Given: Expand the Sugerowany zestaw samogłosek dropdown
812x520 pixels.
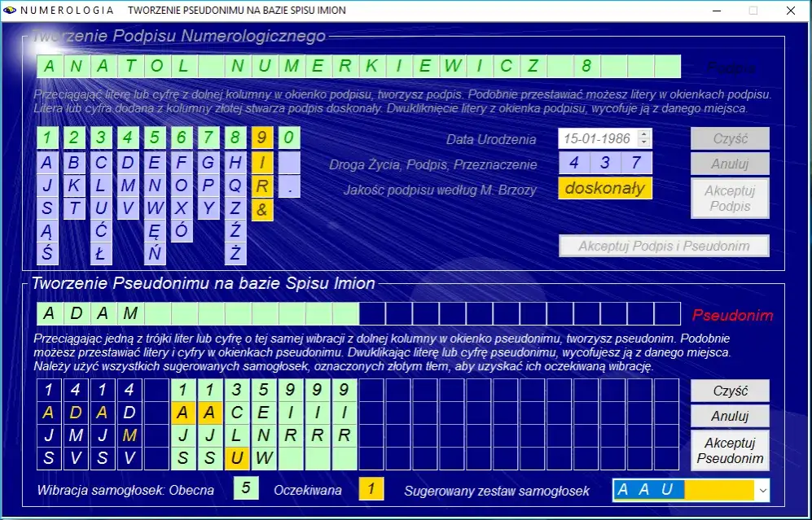Looking at the screenshot, I should click(762, 490).
